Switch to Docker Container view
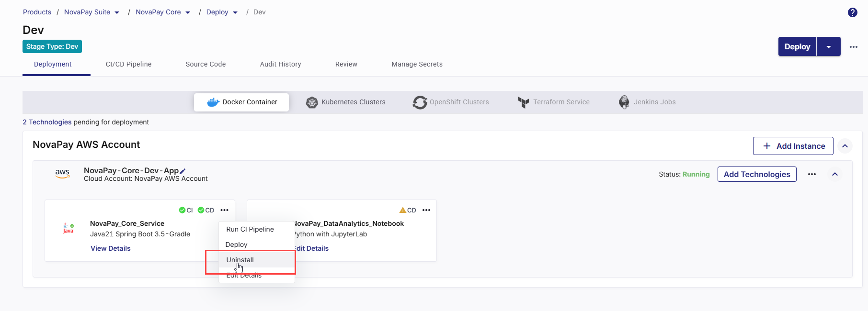868x311 pixels. 242,102
